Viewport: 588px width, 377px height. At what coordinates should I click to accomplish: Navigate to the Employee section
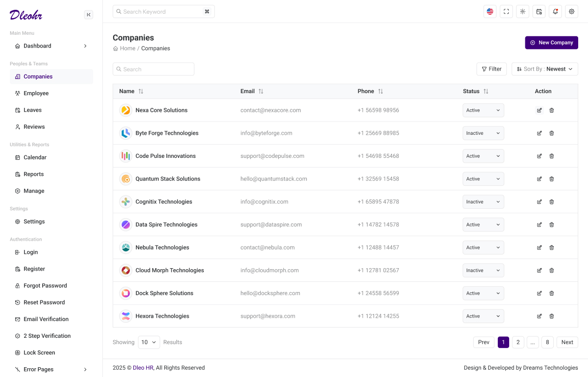coord(35,93)
